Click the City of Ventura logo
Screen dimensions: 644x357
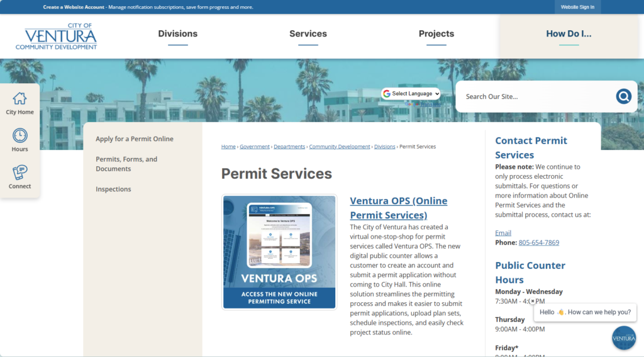tap(56, 36)
